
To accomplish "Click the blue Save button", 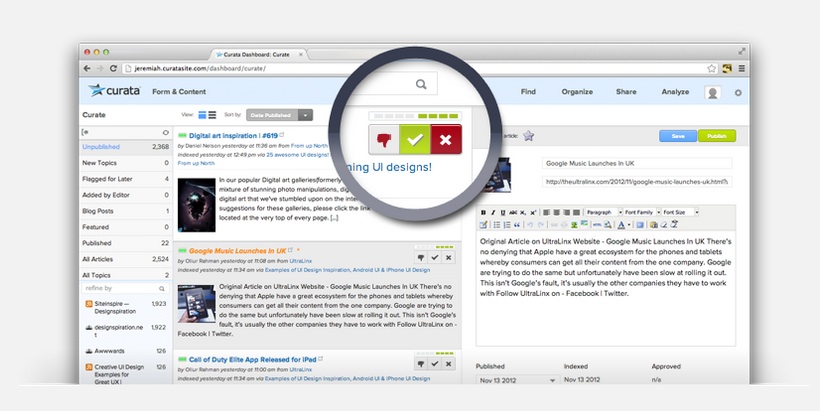I will coord(678,136).
